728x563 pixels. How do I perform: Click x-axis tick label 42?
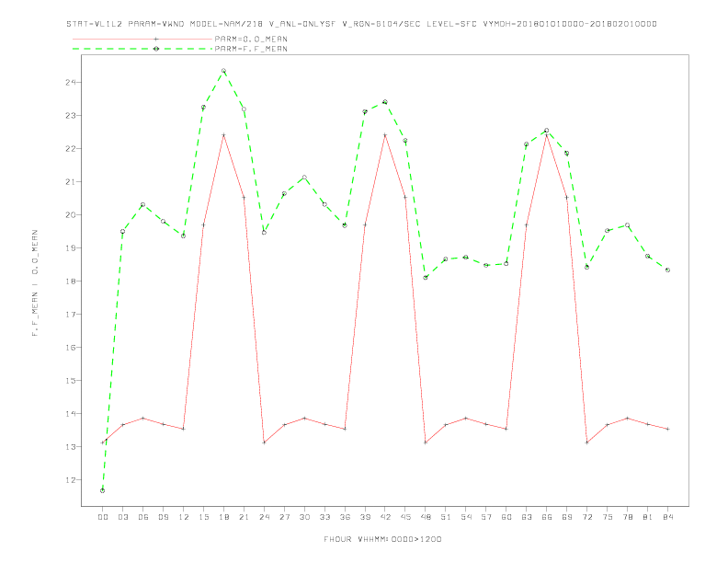pyautogui.click(x=385, y=517)
